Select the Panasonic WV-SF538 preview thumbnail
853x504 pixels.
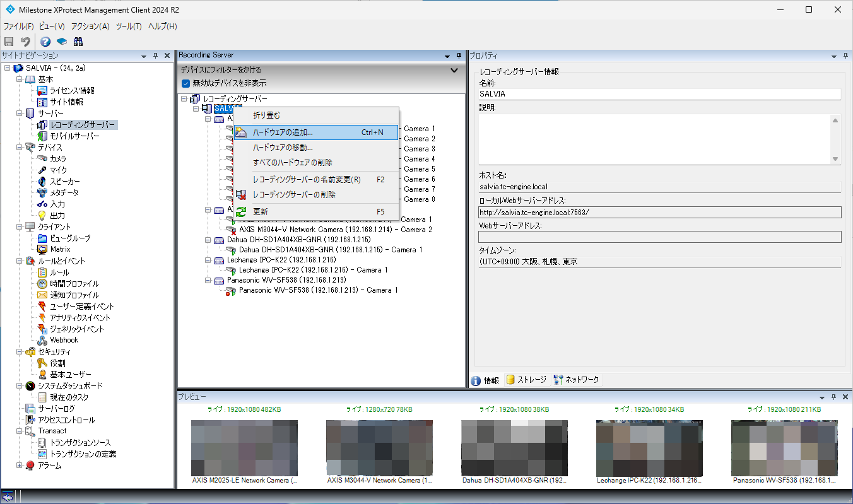[x=784, y=448]
